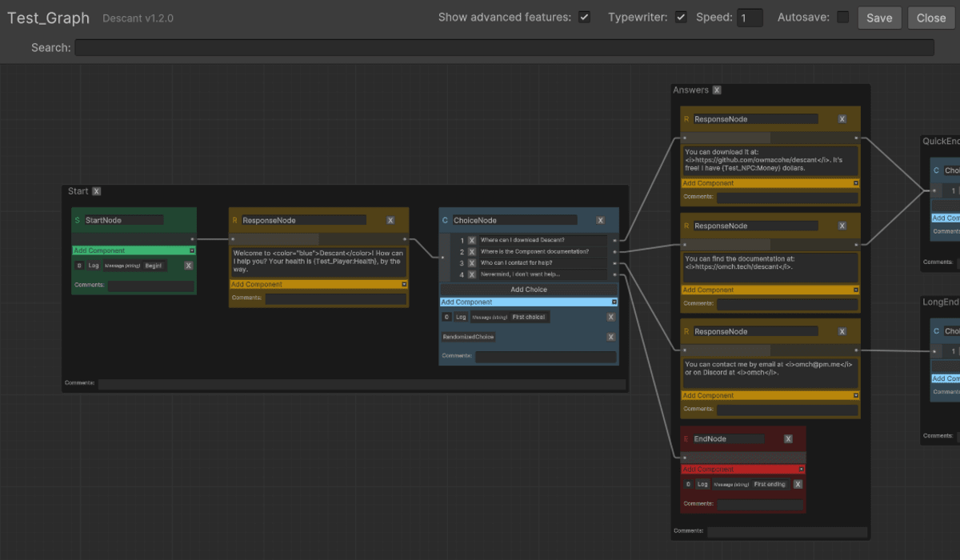960x560 pixels.
Task: Remove the Log 'First choice!' component
Action: 611,317
